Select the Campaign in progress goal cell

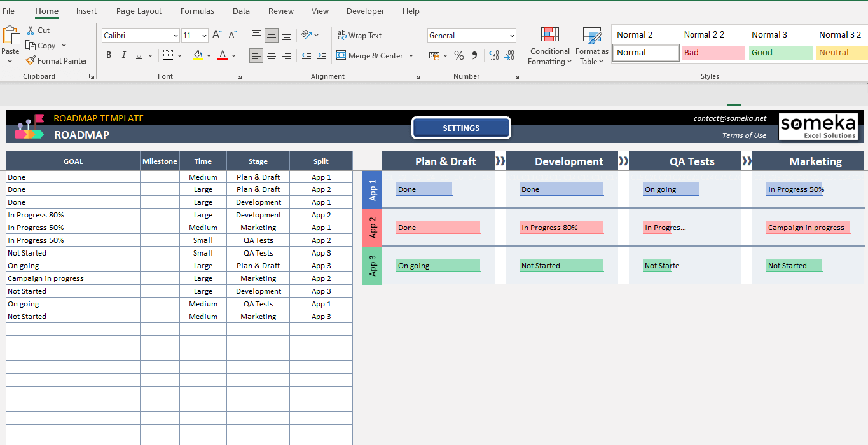(x=73, y=278)
